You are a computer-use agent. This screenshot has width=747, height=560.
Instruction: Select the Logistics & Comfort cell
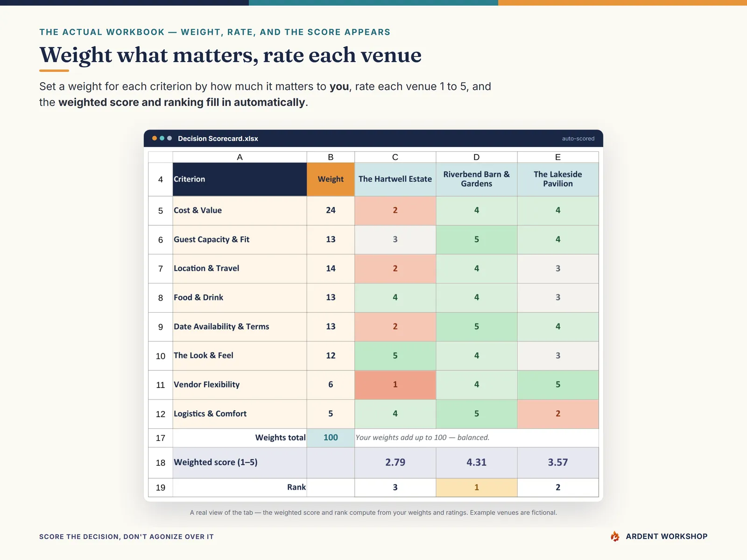pos(240,413)
